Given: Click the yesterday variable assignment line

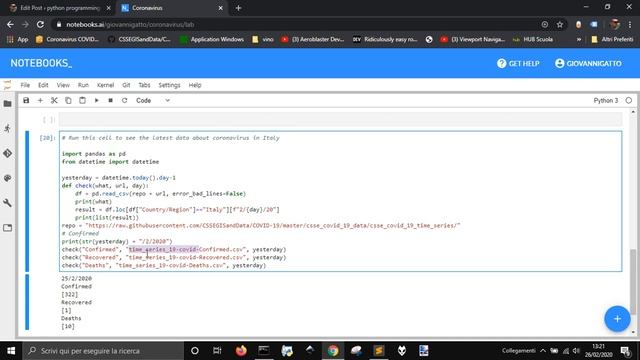Looking at the screenshot, I should click(119, 178).
